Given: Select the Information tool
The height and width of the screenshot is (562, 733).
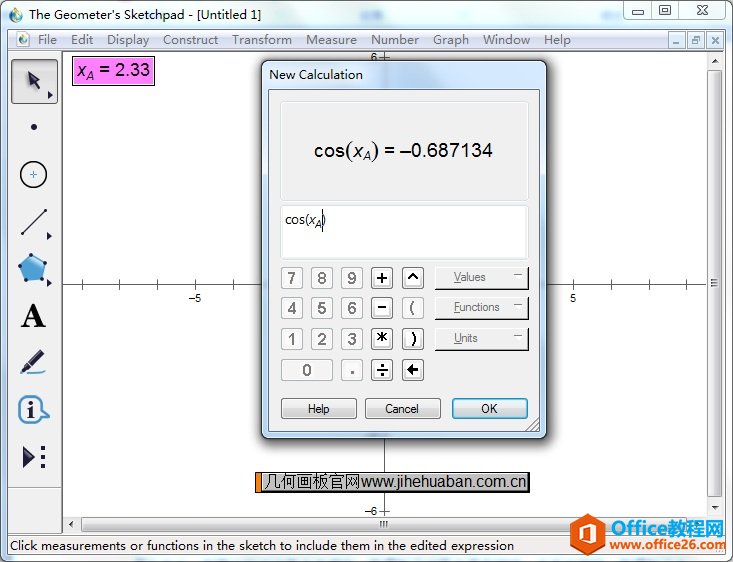Looking at the screenshot, I should tap(33, 410).
